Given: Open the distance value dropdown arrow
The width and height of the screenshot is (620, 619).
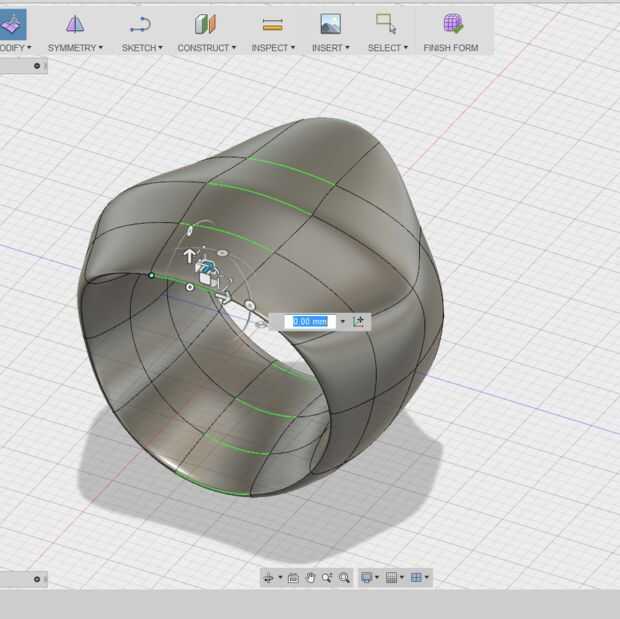Looking at the screenshot, I should pyautogui.click(x=342, y=321).
